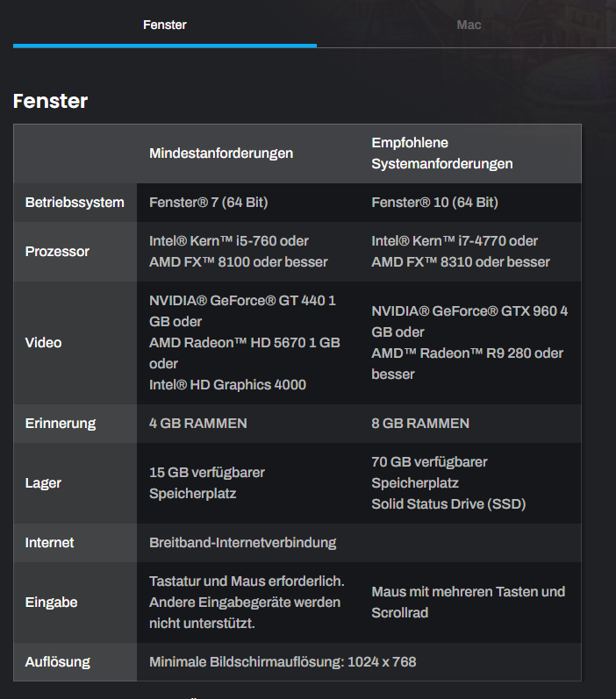Click the Video row label
This screenshot has width=616, height=699.
pos(44,343)
